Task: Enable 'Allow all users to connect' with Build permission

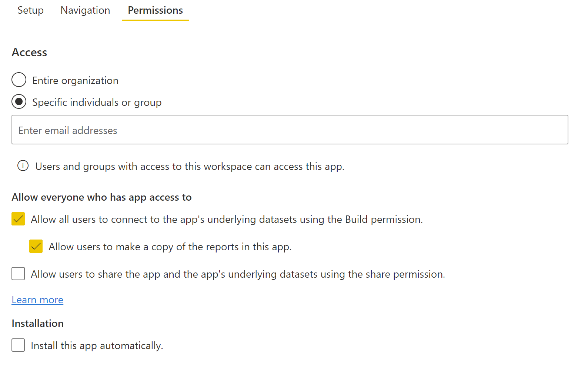Action: click(x=18, y=219)
